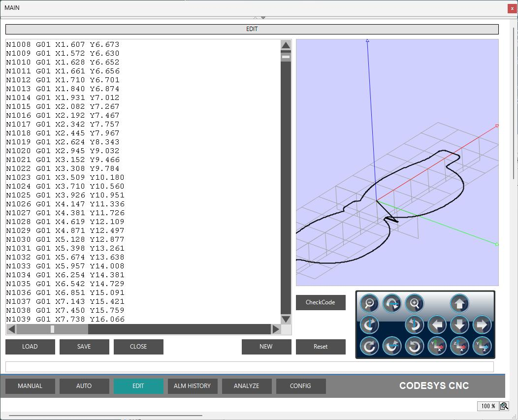Viewport: 518px width, 420px height.
Task: Place cursor on line N1016 G01 X2.192
Action: (x=63, y=115)
